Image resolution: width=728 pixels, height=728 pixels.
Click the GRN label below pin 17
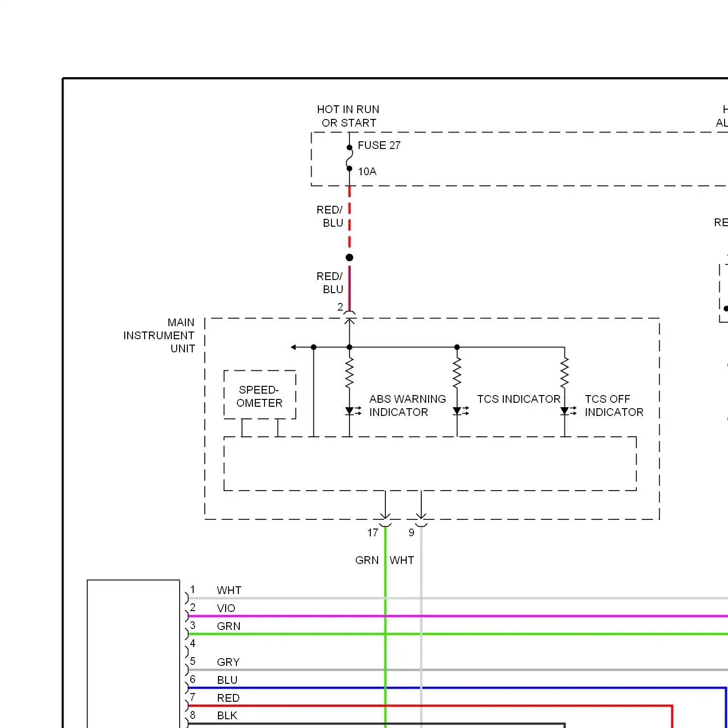pyautogui.click(x=367, y=560)
